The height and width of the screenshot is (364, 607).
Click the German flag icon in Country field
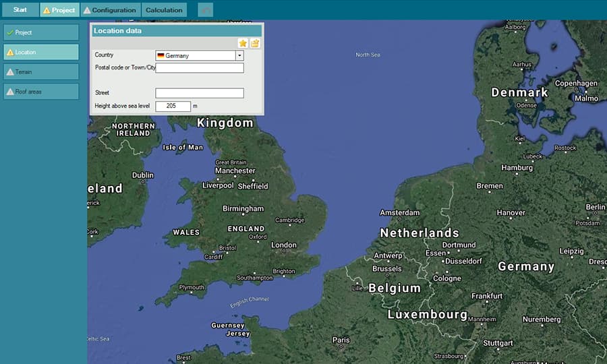pyautogui.click(x=161, y=55)
